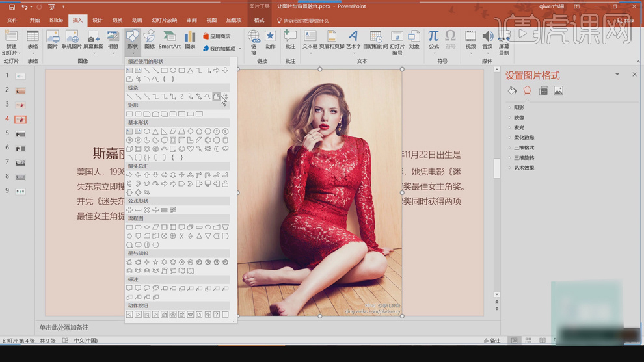Expand the 柔化边缘 (Soft Edges) section
This screenshot has width=644, height=362.
pyautogui.click(x=524, y=138)
